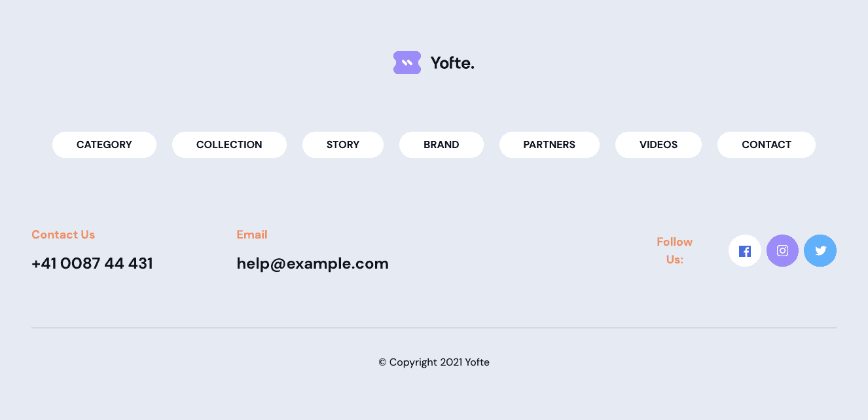The height and width of the screenshot is (420, 868).
Task: Select the STORY nav item
Action: 343,145
